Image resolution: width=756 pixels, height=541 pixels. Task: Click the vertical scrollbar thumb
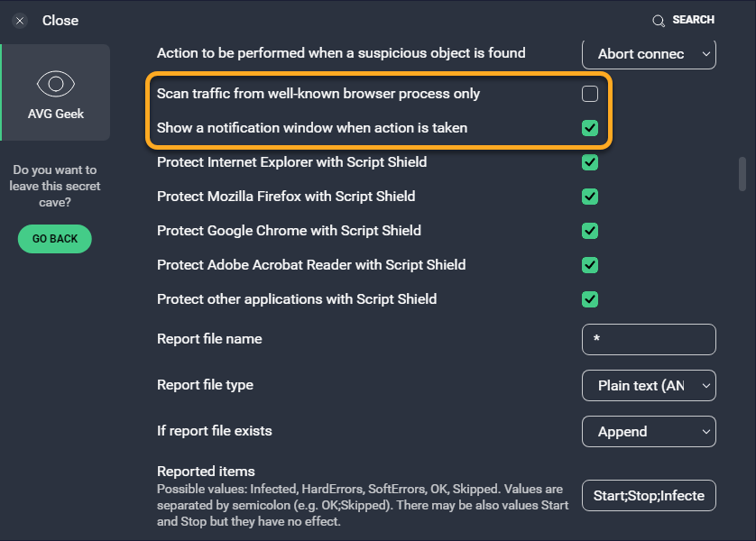point(742,174)
